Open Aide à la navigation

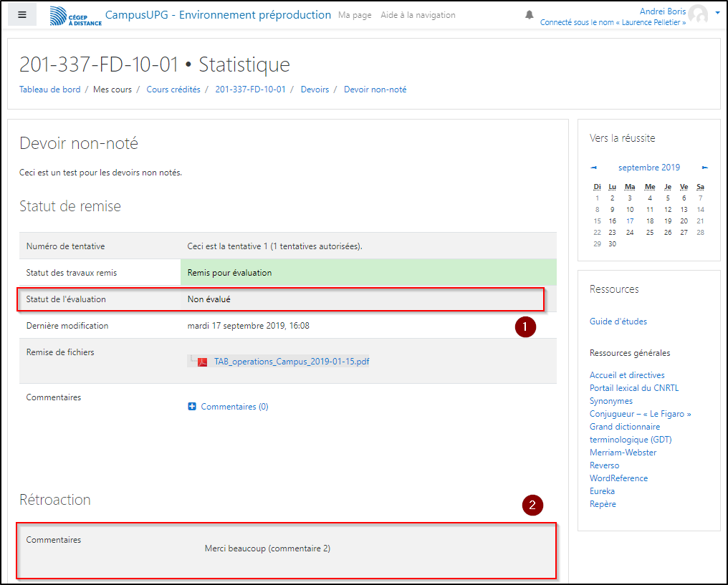418,15
